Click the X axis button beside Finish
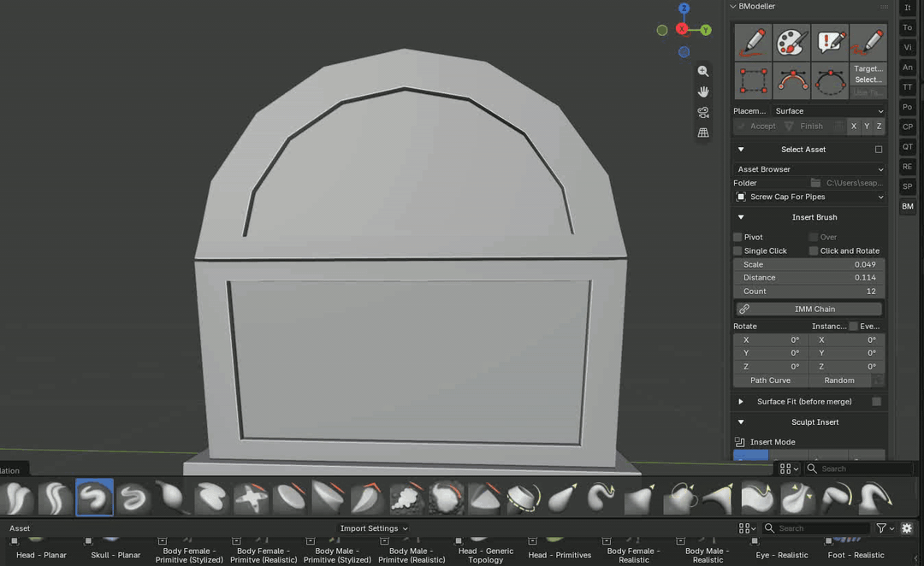This screenshot has width=924, height=566. tap(853, 127)
